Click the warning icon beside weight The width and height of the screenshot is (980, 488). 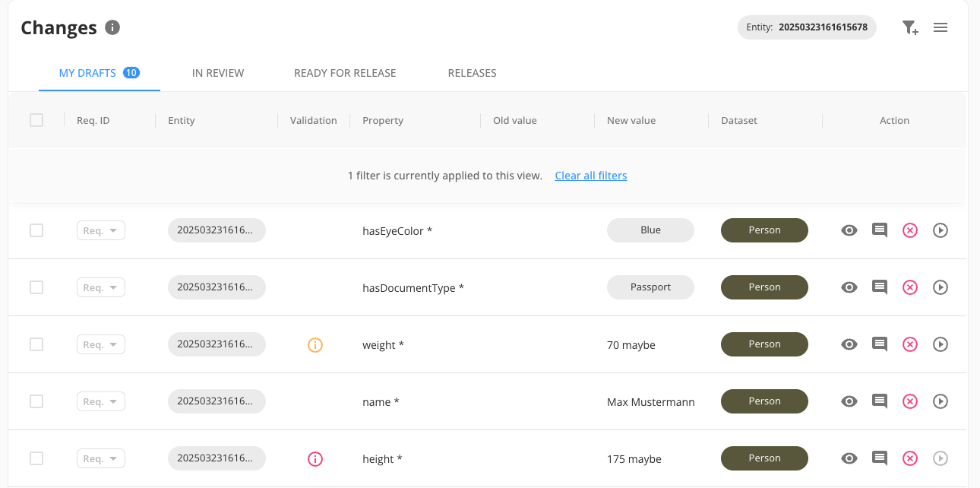315,344
